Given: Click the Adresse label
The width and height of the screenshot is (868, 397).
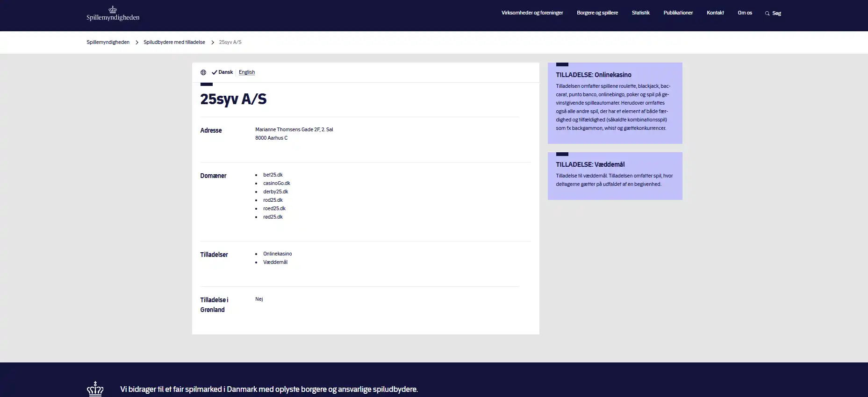Looking at the screenshot, I should click(x=211, y=130).
